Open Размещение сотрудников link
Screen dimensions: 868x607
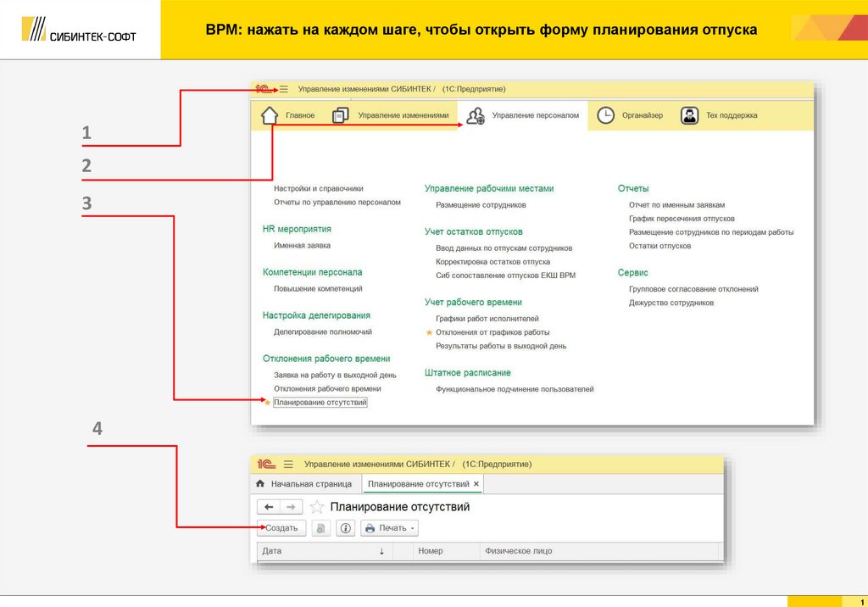pos(481,205)
